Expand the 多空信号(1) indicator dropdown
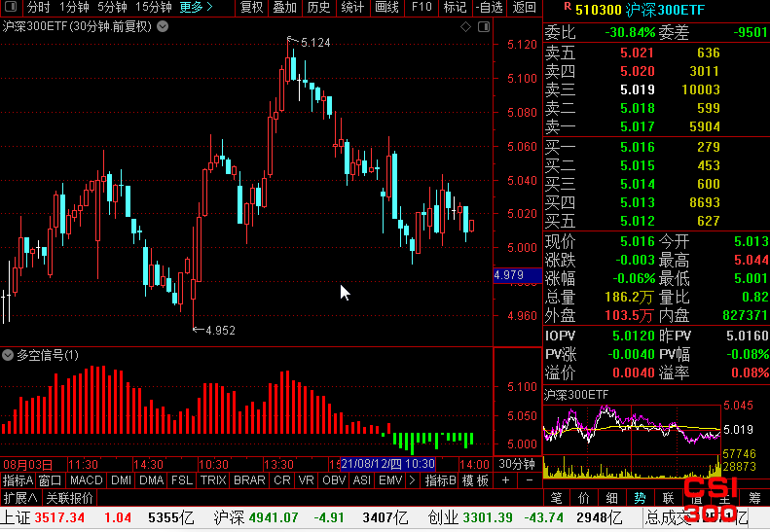The height and width of the screenshot is (532, 770). pos(8,355)
